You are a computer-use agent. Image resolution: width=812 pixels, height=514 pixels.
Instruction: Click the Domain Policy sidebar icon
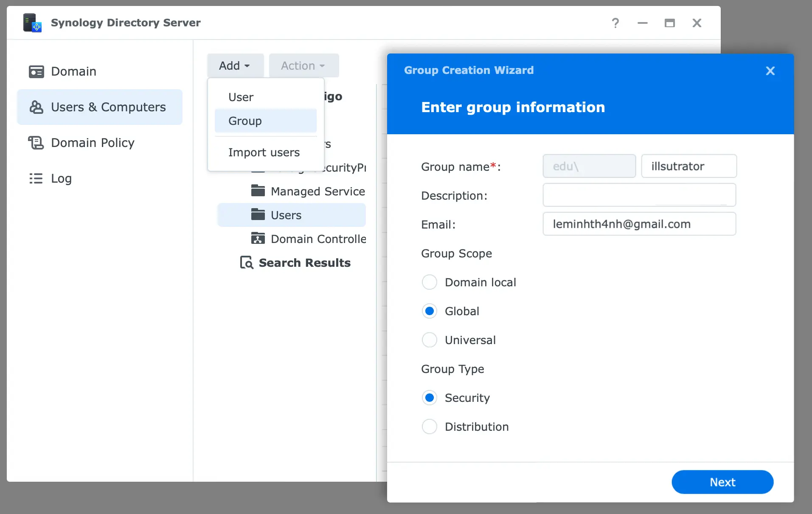[x=36, y=143]
